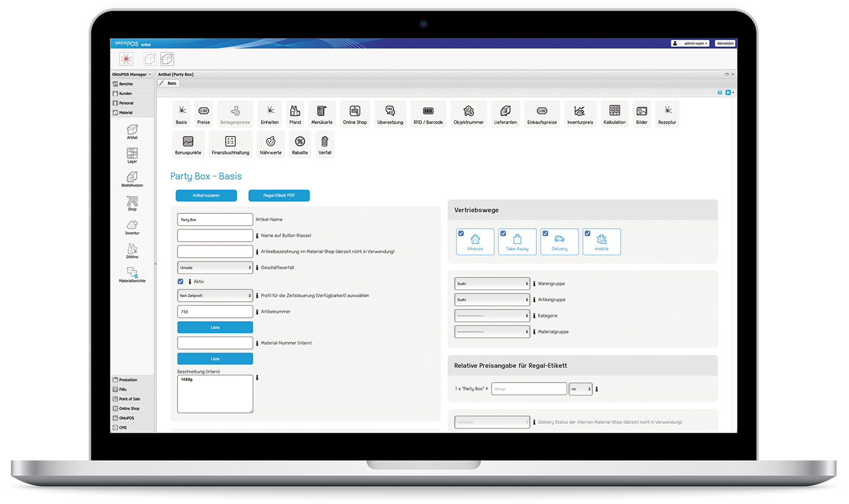The width and height of the screenshot is (849, 504).
Task: Open the Geschäftsvorfall dropdown showing Umsatz
Action: pos(215,267)
